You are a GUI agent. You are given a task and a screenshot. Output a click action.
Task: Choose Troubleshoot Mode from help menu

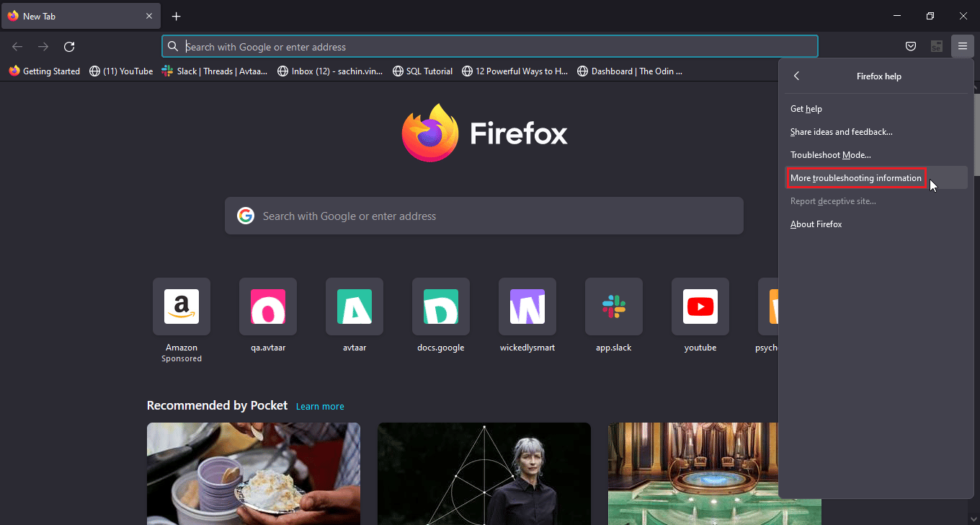point(830,155)
